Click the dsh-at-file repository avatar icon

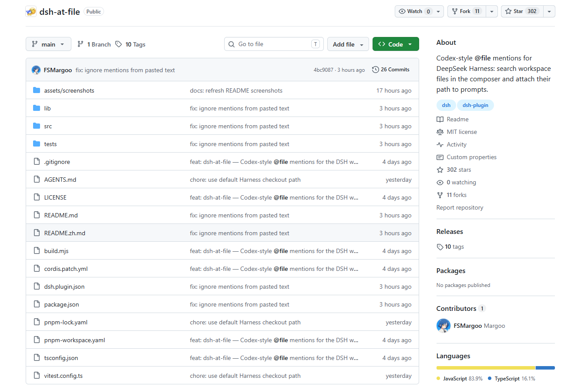coord(31,12)
